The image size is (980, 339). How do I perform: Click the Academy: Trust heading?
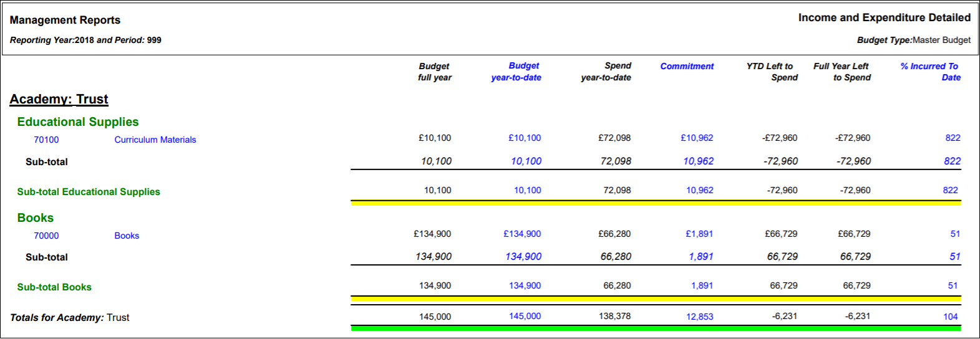59,99
